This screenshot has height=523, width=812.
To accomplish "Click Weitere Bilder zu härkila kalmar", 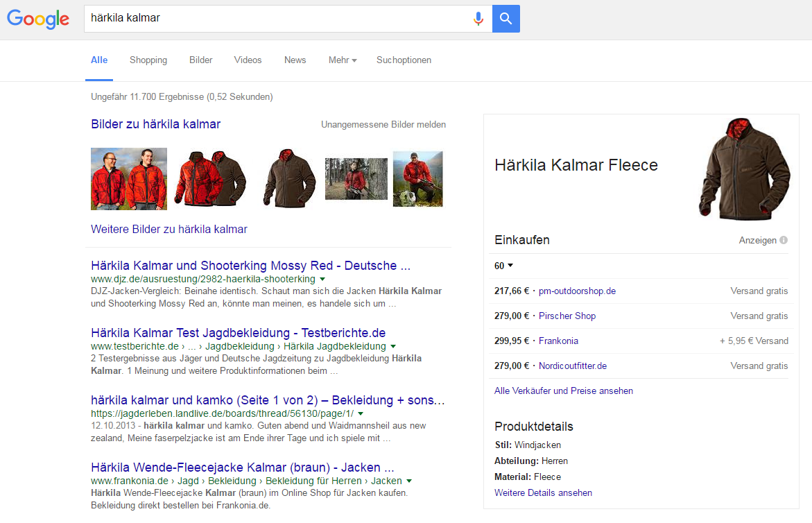I will tap(169, 230).
